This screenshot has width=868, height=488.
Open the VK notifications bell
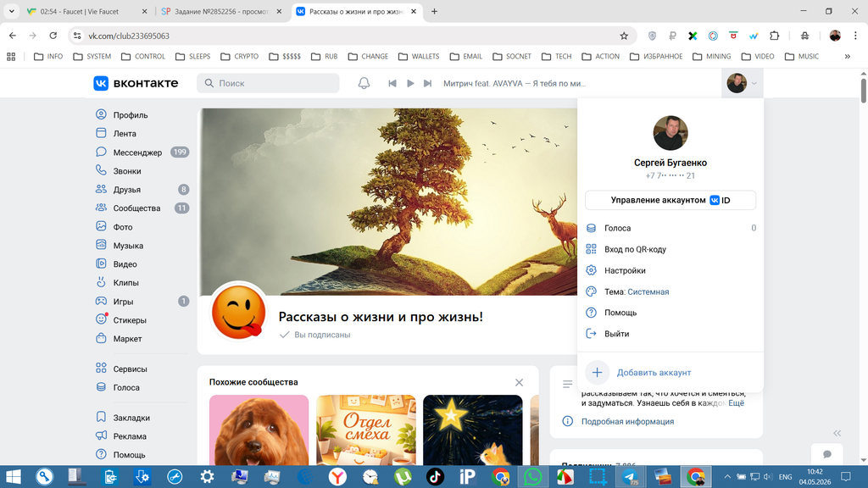(364, 83)
